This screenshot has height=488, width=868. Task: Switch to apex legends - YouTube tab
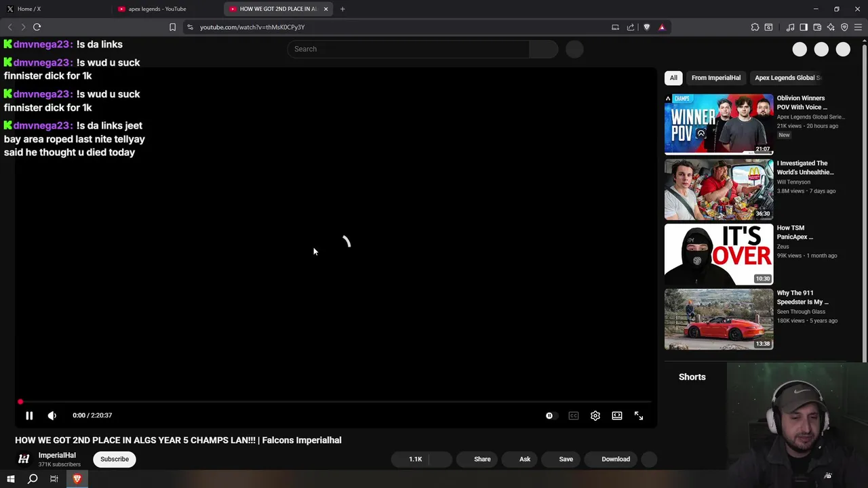[166, 9]
